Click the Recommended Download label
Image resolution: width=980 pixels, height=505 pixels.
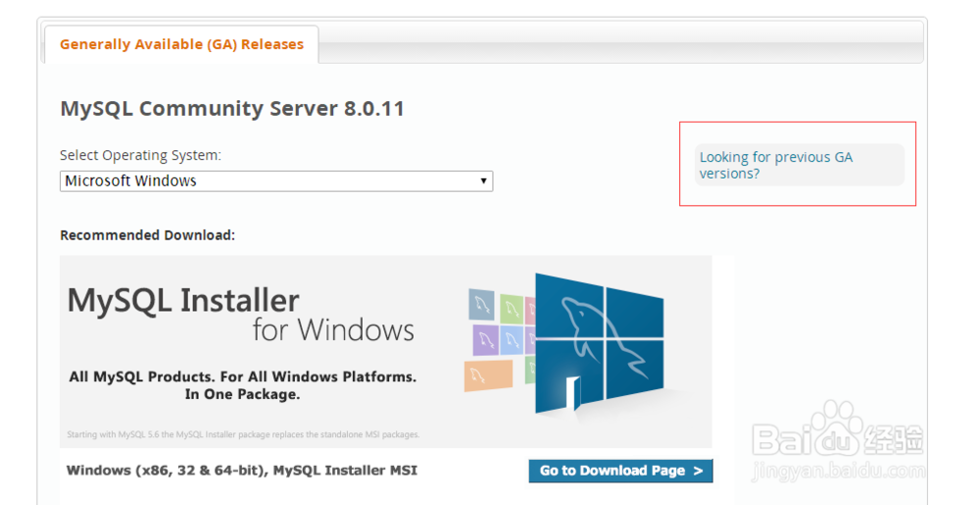coord(148,235)
